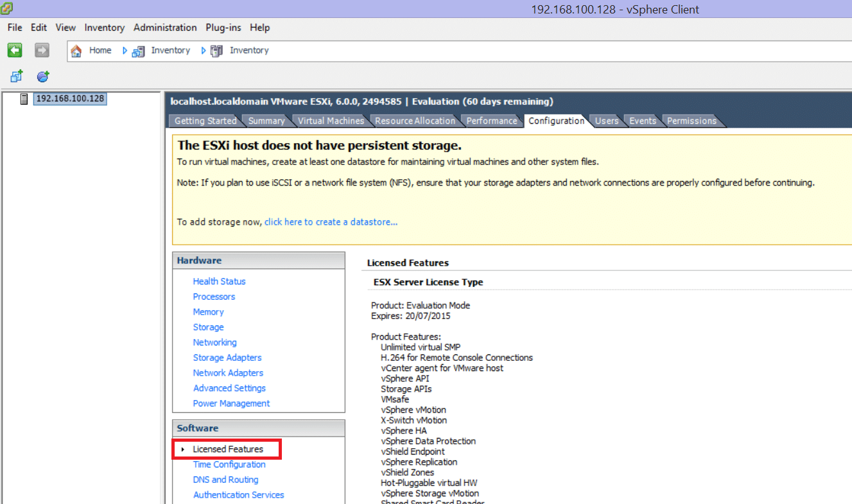Click the vSphere Client title bar icon
This screenshot has width=852, height=504.
[6, 8]
